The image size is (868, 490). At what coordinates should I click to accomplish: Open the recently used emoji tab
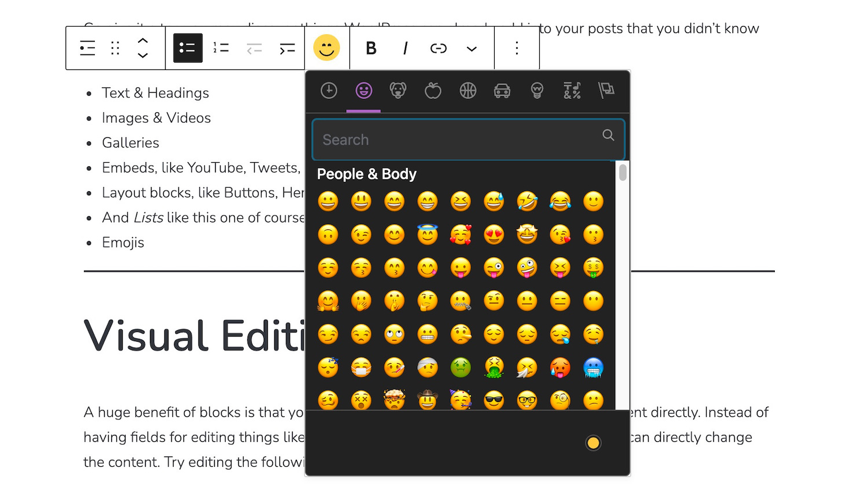pyautogui.click(x=329, y=91)
